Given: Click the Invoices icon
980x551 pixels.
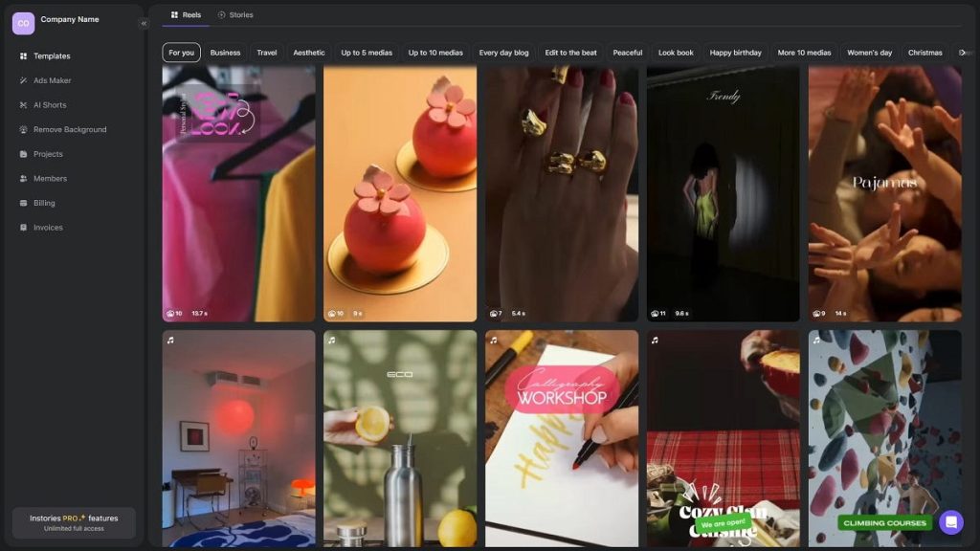Looking at the screenshot, I should point(23,228).
